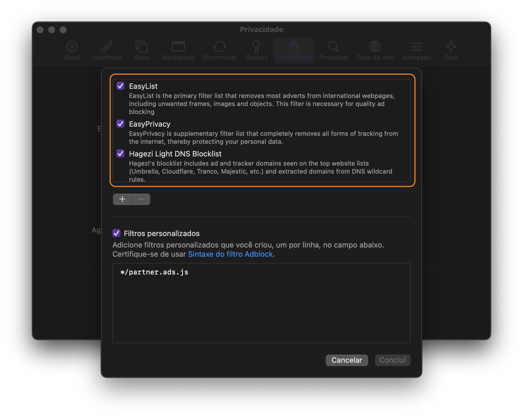The height and width of the screenshot is (420, 523).
Task: Switch to the Plus tab
Action: click(x=451, y=50)
